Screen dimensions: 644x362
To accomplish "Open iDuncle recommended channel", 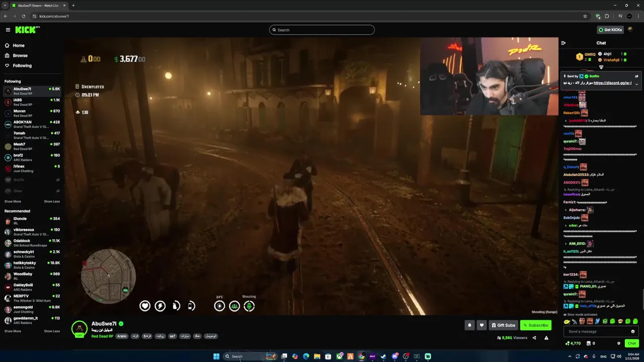I will [x=32, y=221].
